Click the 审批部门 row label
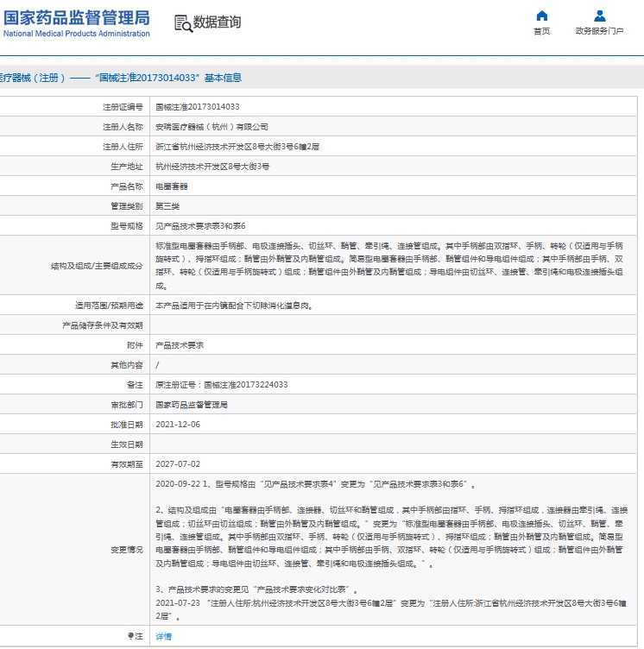Screen dimensions: 644x649 [127, 405]
